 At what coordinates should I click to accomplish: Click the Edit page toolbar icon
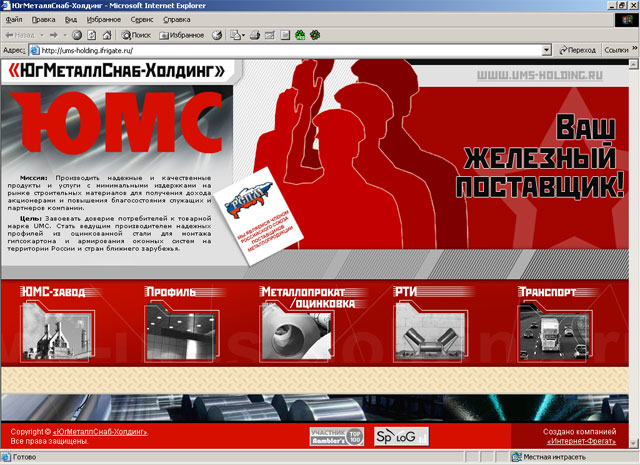click(x=270, y=36)
